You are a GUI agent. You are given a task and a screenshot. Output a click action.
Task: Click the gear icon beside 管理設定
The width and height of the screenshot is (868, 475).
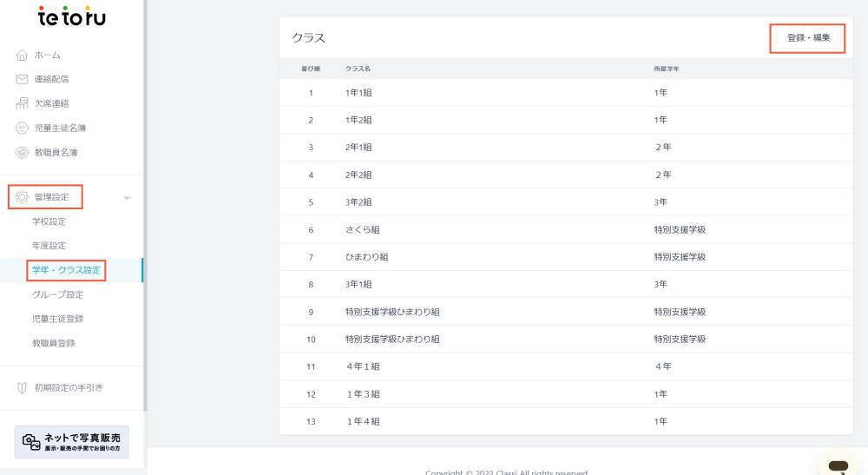(x=23, y=197)
